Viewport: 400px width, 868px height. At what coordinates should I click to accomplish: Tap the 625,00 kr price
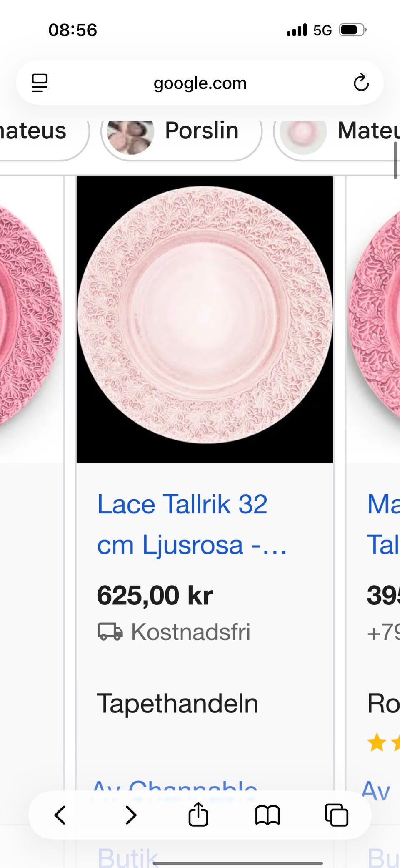[x=155, y=595]
